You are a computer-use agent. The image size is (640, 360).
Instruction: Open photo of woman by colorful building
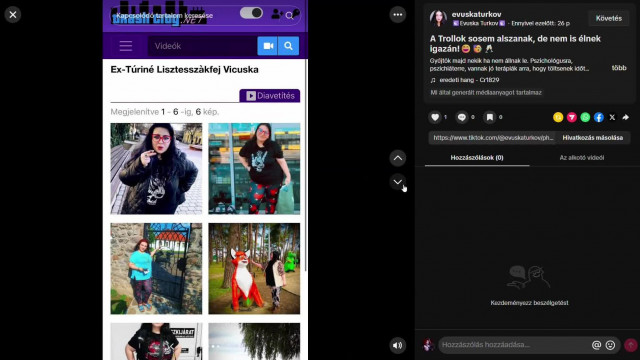point(254,169)
